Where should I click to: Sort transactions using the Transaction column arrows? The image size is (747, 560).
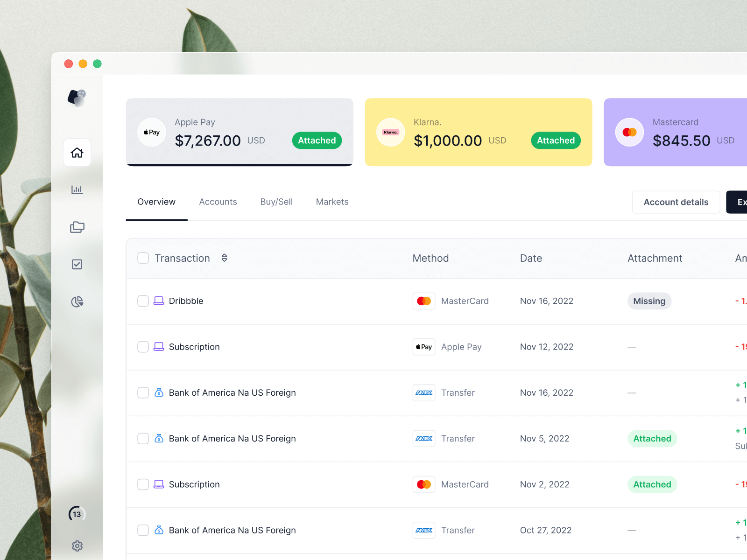click(224, 258)
